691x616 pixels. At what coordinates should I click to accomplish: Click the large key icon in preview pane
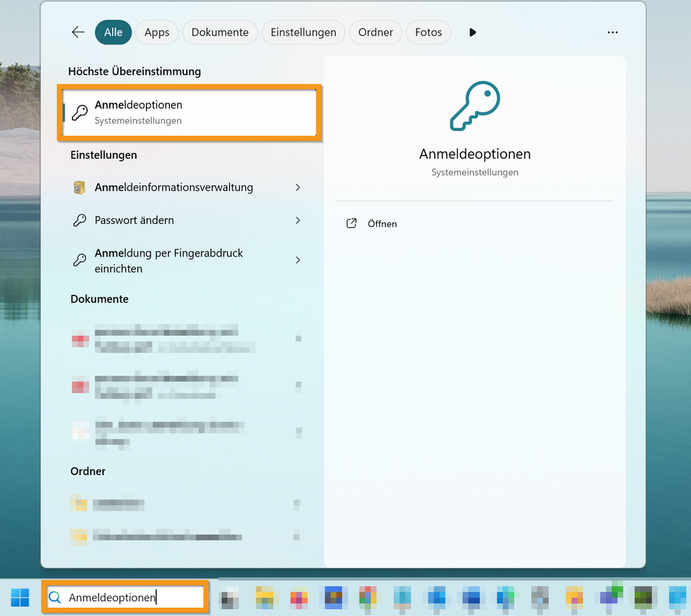coord(475,107)
